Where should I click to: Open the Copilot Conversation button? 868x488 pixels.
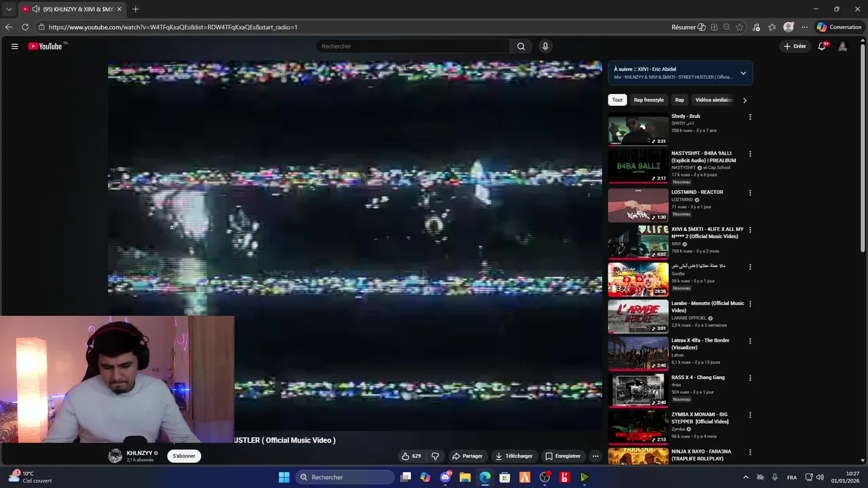coord(839,27)
